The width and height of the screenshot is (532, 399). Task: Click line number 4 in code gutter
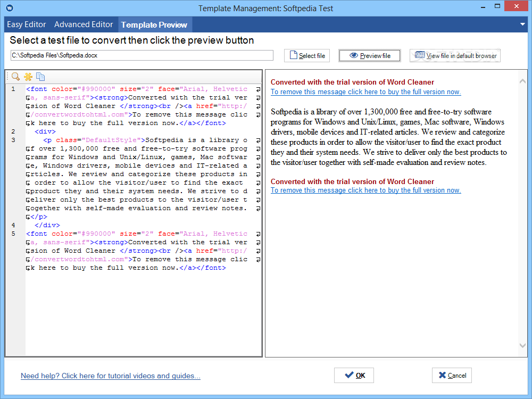point(13,225)
